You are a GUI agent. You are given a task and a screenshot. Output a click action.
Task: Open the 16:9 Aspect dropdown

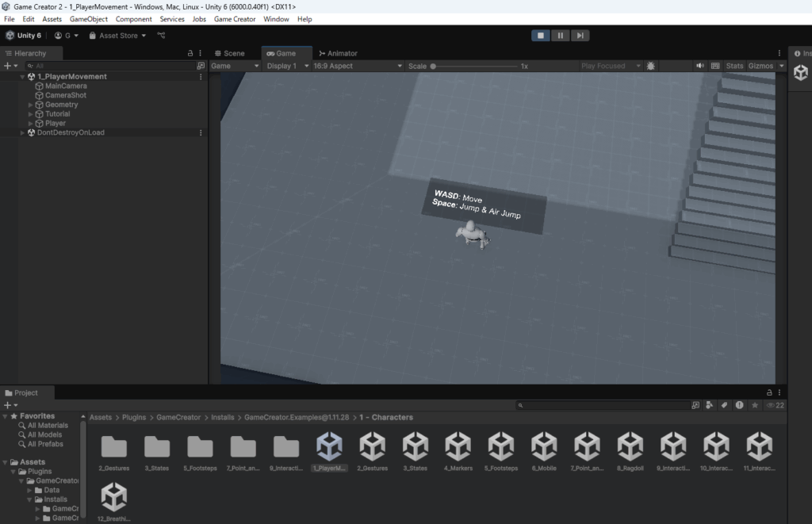[358, 66]
